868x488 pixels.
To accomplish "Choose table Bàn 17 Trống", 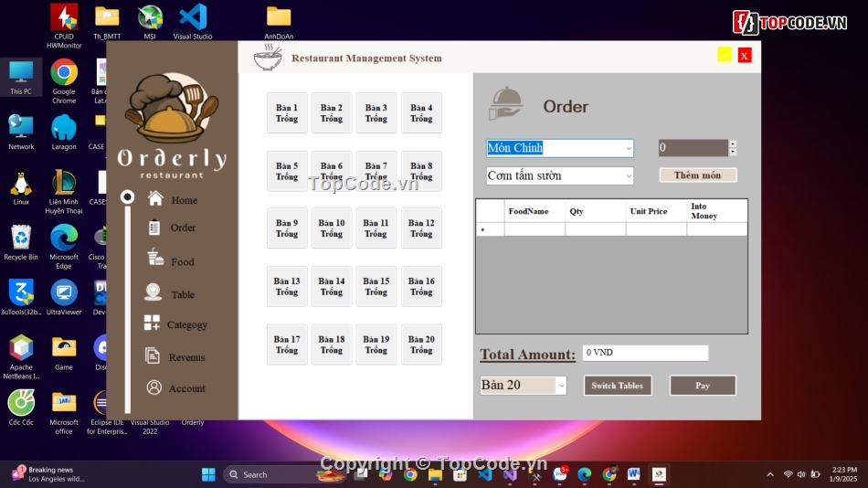I will pyautogui.click(x=287, y=345).
